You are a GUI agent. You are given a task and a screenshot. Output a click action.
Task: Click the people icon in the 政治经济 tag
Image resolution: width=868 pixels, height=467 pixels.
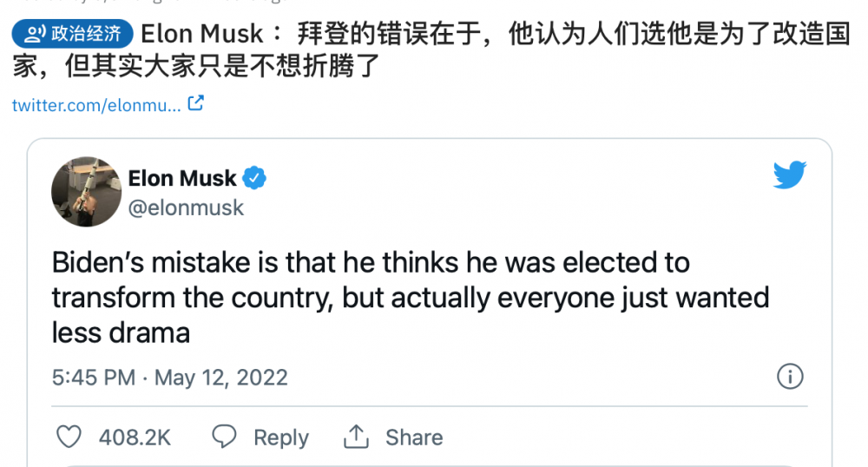(x=34, y=35)
